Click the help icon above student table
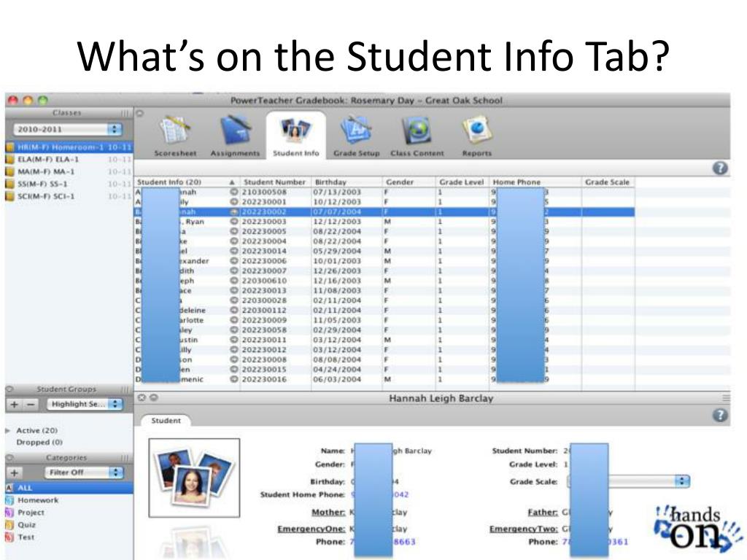 click(720, 168)
